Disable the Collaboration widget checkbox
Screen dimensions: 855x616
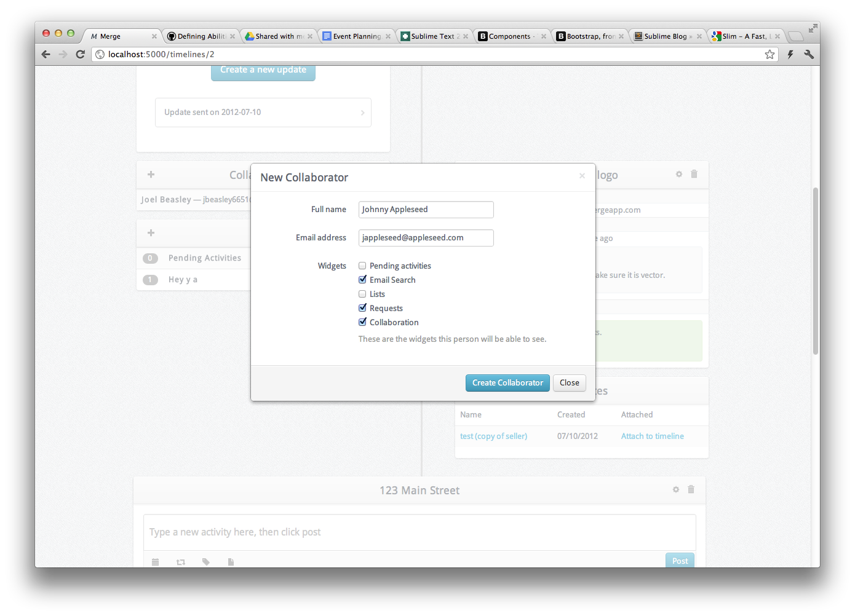point(362,322)
